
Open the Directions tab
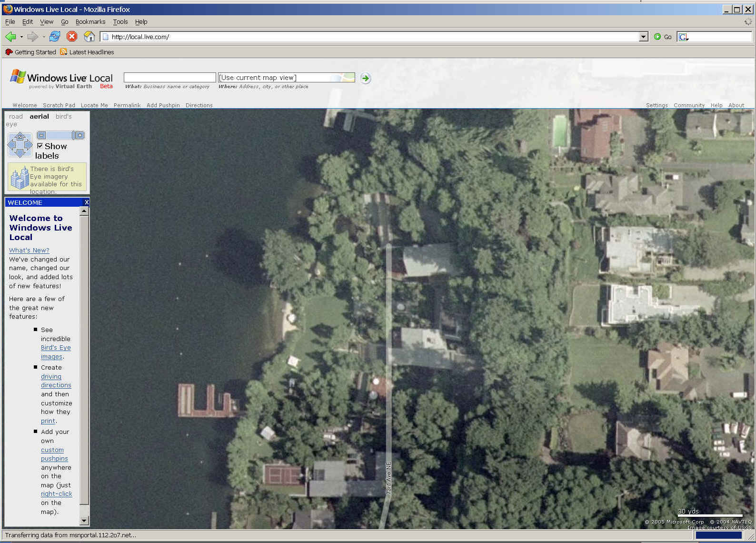coord(199,105)
